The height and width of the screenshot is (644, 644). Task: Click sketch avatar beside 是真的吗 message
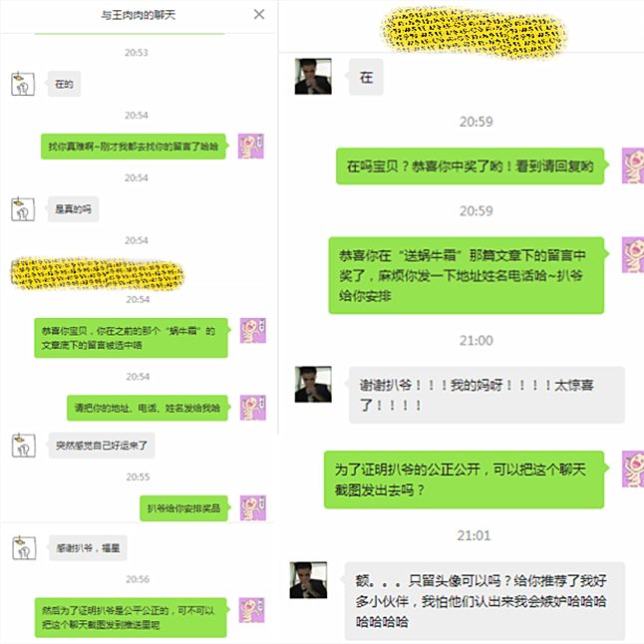(x=23, y=209)
